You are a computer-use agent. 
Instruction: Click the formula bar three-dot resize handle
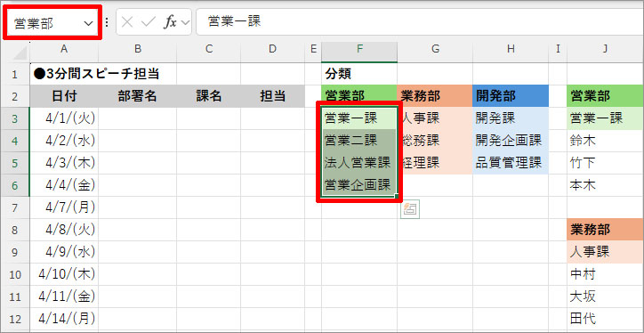point(108,22)
